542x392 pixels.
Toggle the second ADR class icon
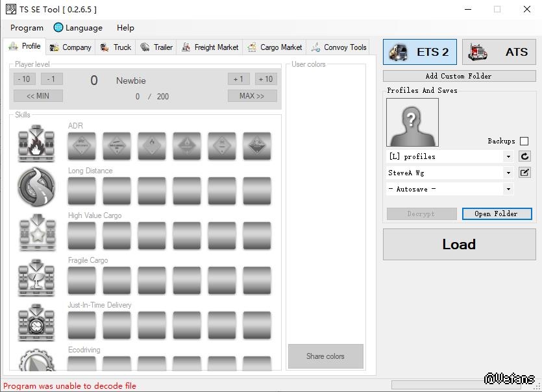click(x=117, y=146)
